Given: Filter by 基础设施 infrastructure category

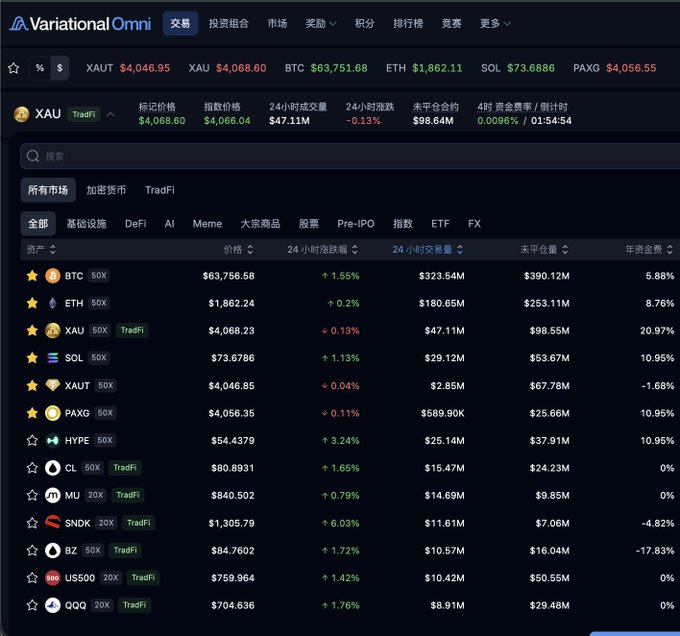Looking at the screenshot, I should (86, 224).
